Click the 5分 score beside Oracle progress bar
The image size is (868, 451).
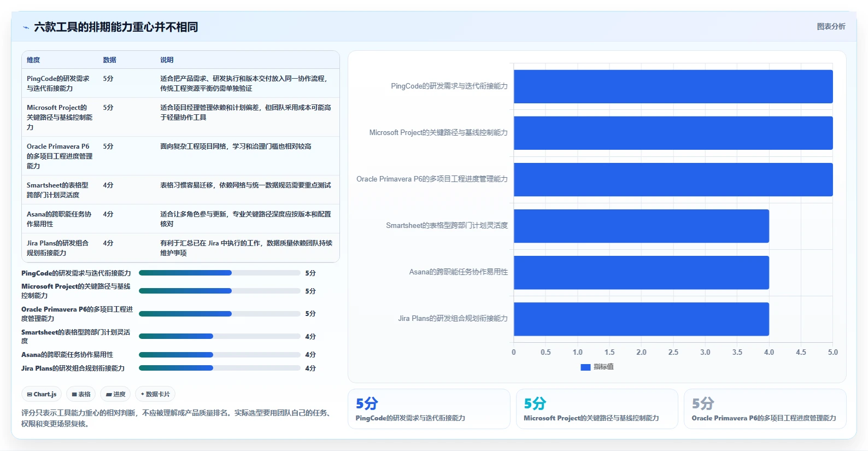click(x=310, y=314)
